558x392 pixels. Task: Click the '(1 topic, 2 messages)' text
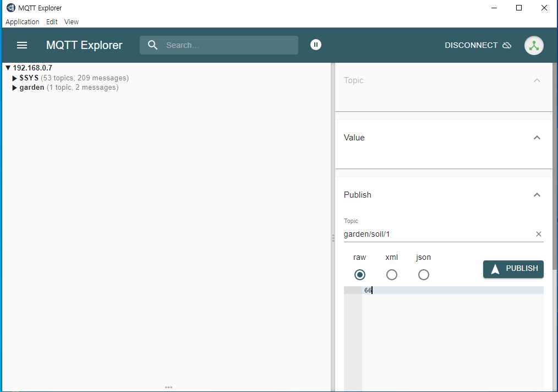[83, 88]
